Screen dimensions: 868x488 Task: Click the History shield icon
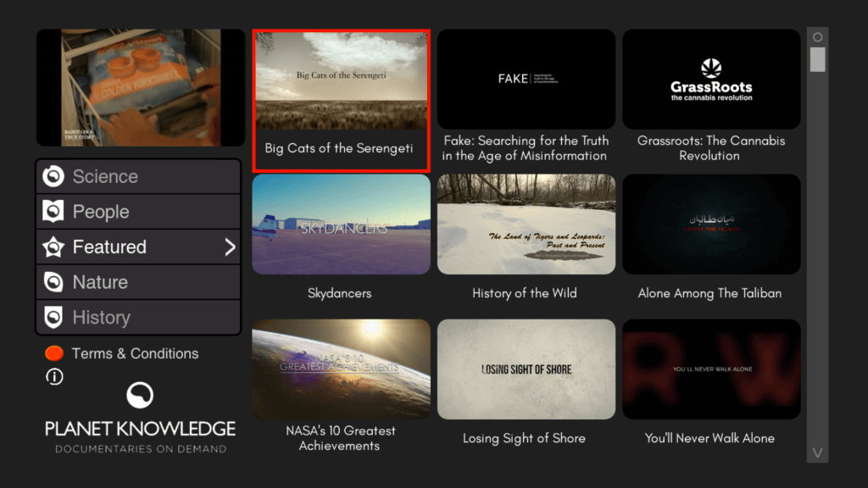(54, 318)
